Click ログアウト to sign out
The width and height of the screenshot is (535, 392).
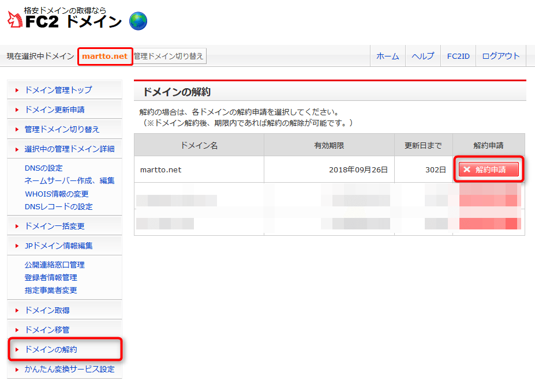click(x=500, y=56)
